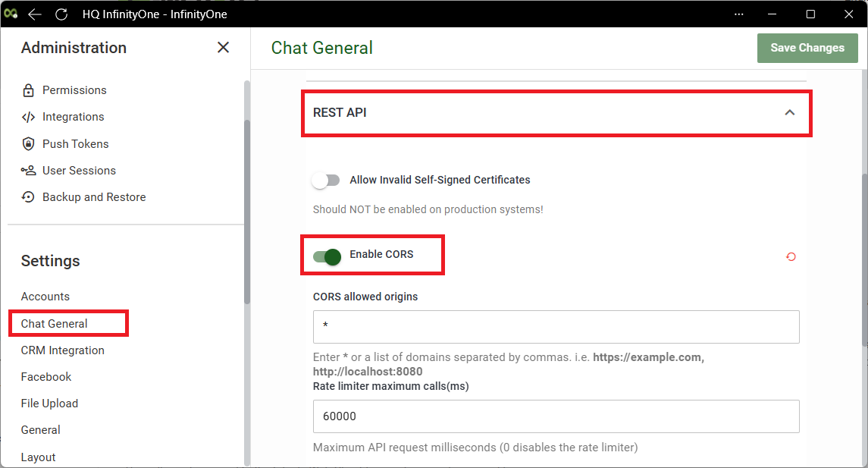Click 'Maximum API request milliseconds' hint text
Image resolution: width=868 pixels, height=468 pixels.
click(475, 448)
